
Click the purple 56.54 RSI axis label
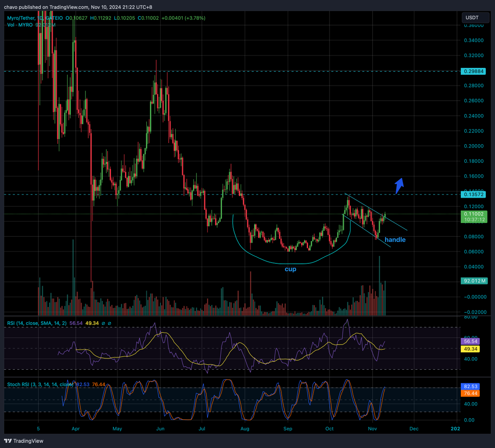tap(470, 341)
